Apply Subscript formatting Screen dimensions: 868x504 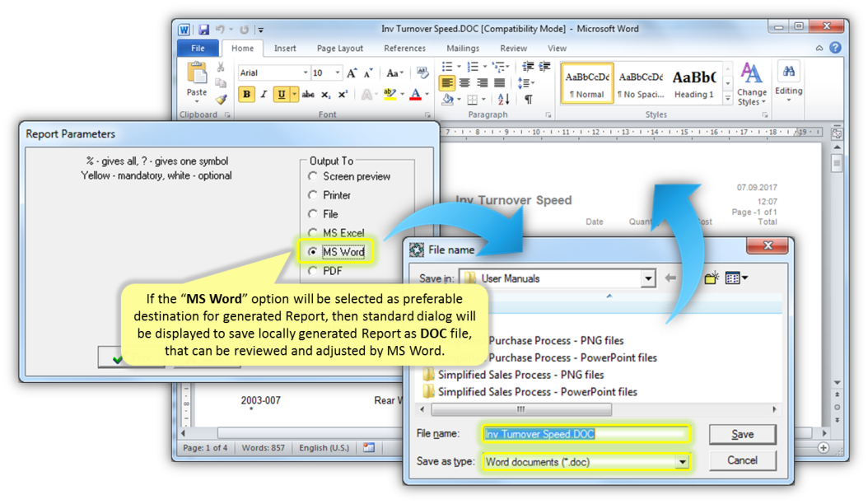[x=325, y=94]
